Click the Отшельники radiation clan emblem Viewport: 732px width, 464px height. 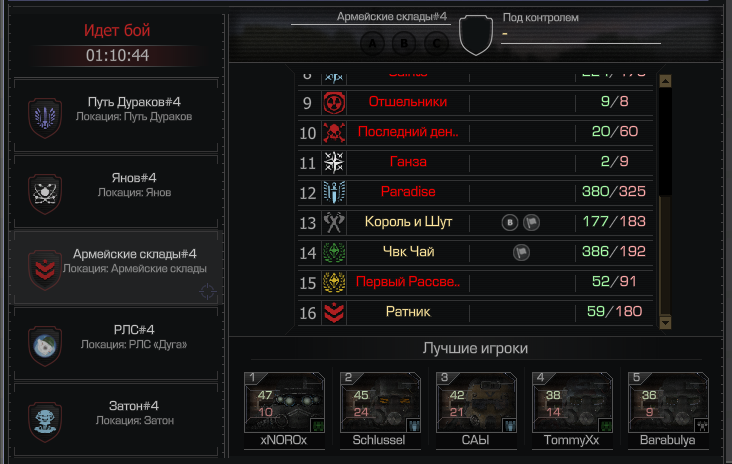tap(334, 103)
